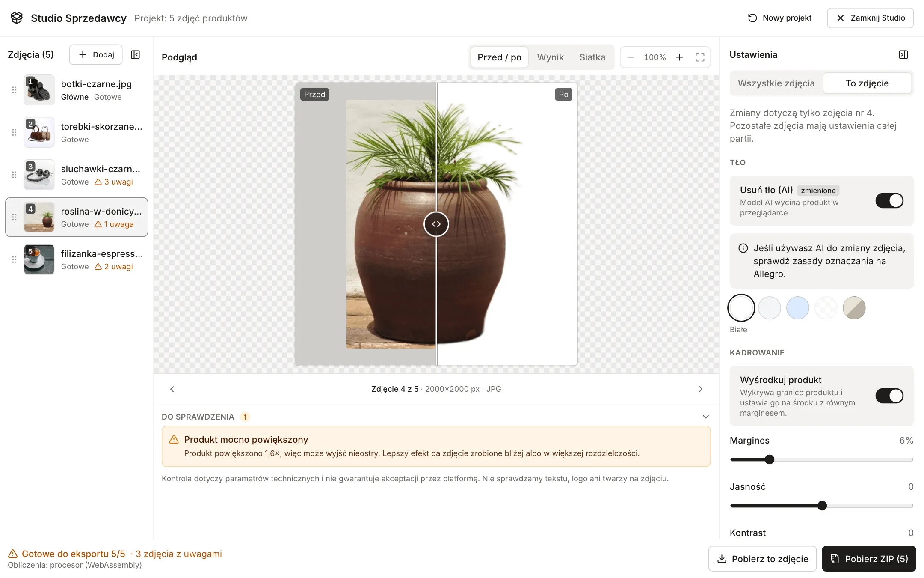Collapse the photos sidebar panel icon
Viewport: 924px width, 578px height.
pyautogui.click(x=136, y=55)
